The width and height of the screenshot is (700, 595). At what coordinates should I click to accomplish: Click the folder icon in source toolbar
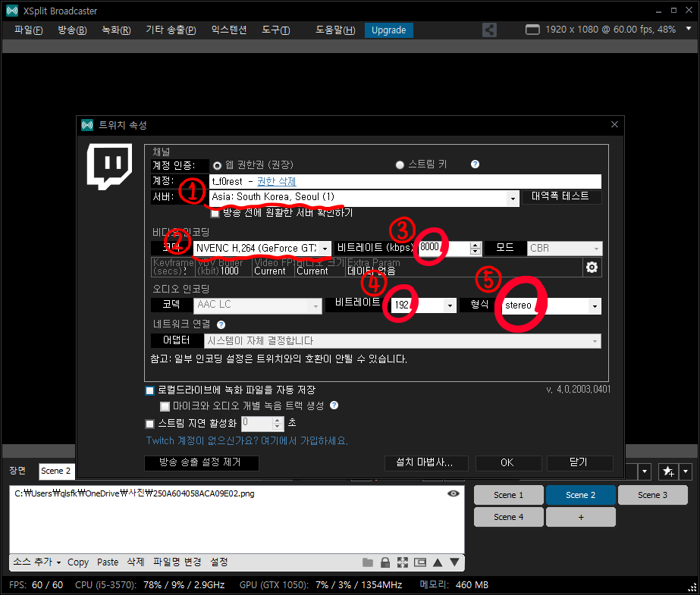point(368,562)
